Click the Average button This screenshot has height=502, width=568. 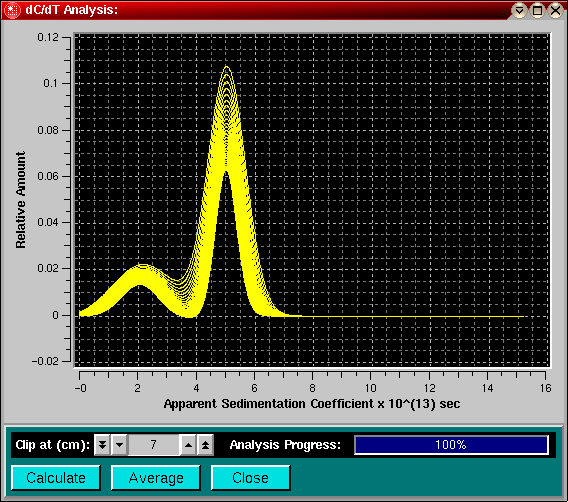tap(156, 478)
